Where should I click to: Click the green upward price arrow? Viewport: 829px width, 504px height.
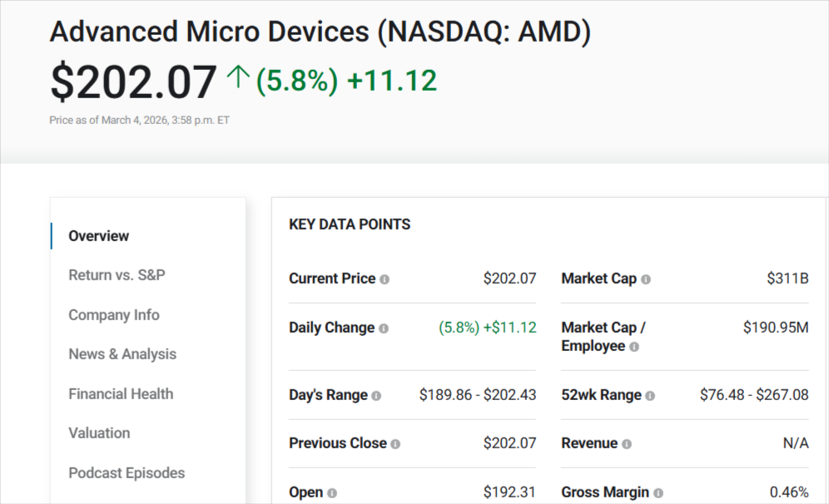239,78
